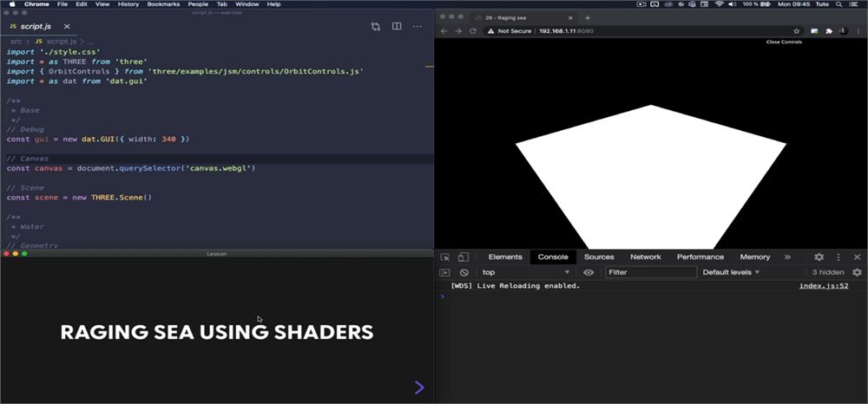Open DevTools settings gear next to the tabs
The width and height of the screenshot is (868, 404).
(819, 257)
